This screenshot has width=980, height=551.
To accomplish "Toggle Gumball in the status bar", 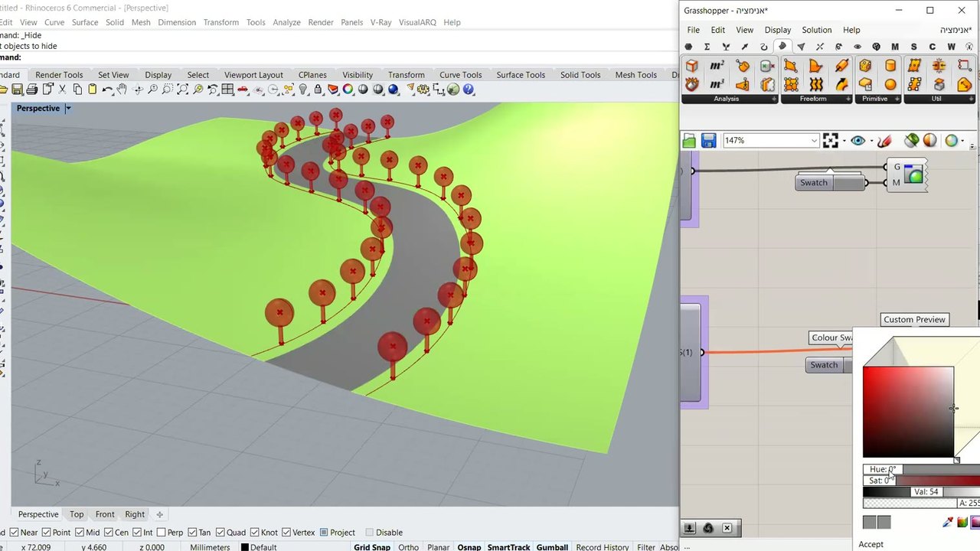I will pyautogui.click(x=552, y=547).
